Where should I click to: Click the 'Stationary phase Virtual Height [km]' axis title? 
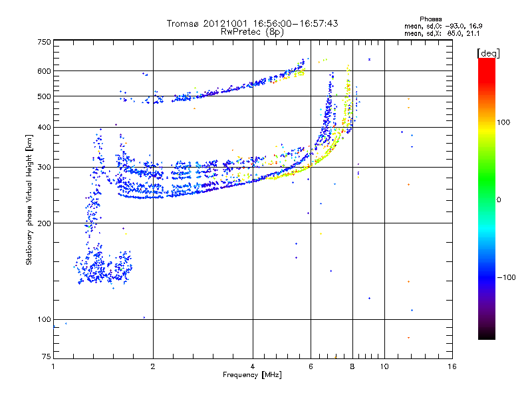29,200
